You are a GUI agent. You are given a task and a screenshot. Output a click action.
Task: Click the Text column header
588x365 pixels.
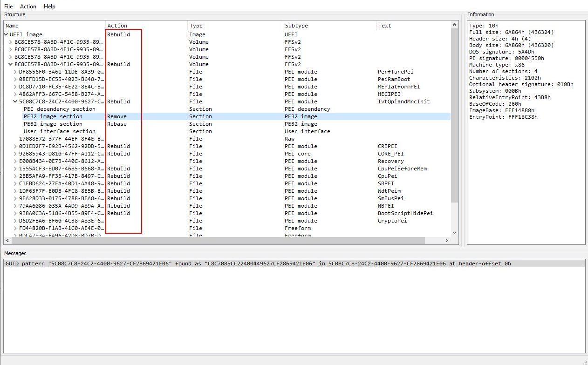click(414, 26)
